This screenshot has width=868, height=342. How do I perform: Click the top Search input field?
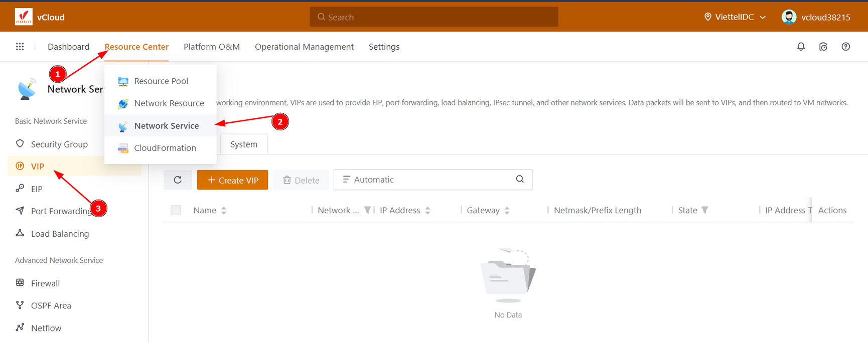[x=434, y=17]
